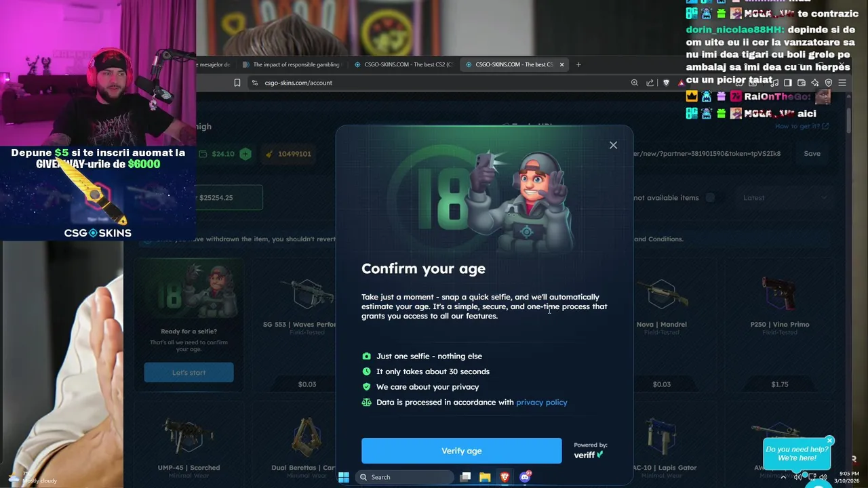This screenshot has width=868, height=488.
Task: Click the green plus next to the $24.10 balance
Action: click(245, 154)
